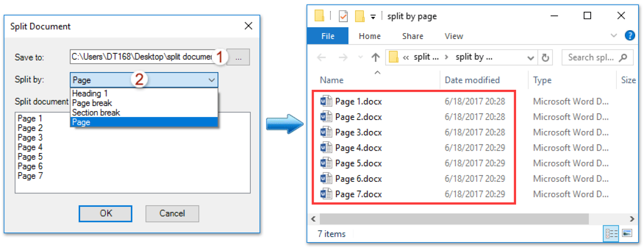644x248 pixels.
Task: Click the New Folder Quick Access icon
Action: point(359,16)
